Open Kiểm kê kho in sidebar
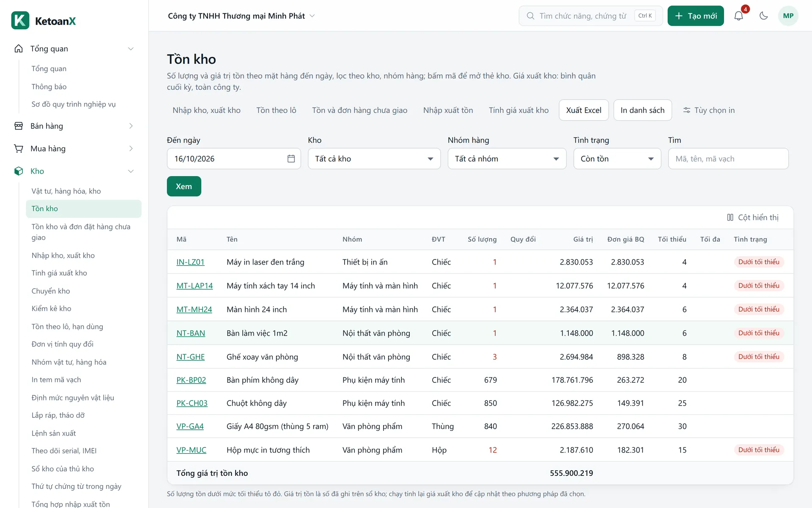 [51, 309]
